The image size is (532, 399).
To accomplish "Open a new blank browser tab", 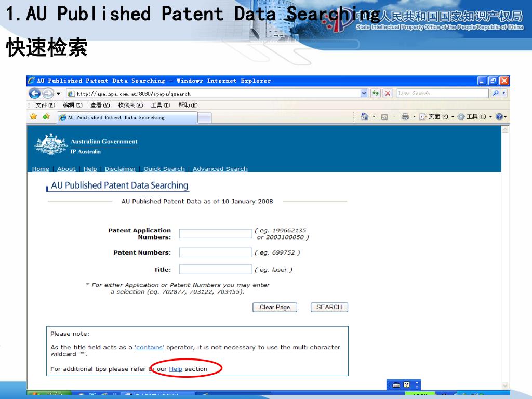I will point(205,118).
